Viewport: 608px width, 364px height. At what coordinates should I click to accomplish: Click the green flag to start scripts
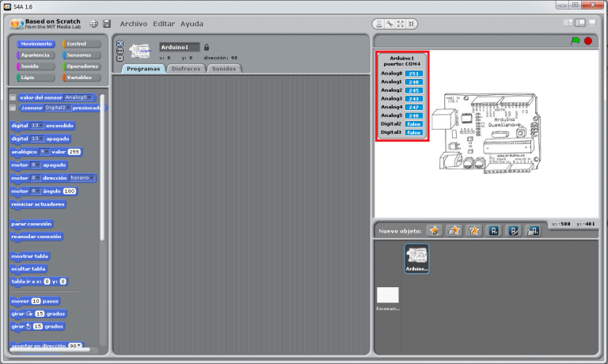click(x=576, y=41)
